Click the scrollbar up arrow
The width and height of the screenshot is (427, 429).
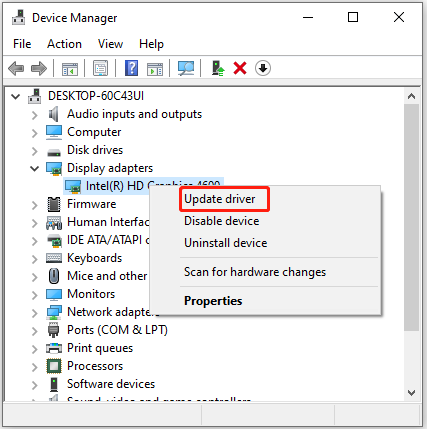(x=412, y=97)
